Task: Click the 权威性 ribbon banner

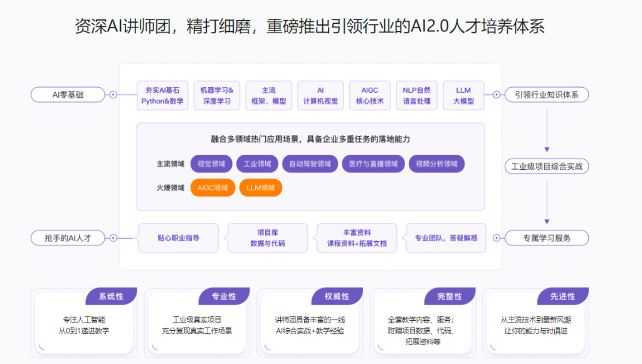Action: point(336,296)
